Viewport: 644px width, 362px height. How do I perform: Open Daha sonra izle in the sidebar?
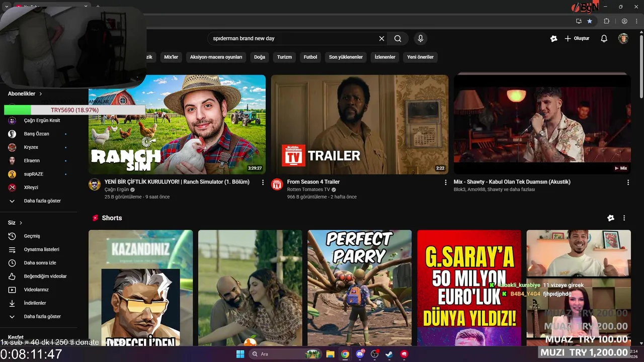click(39, 263)
